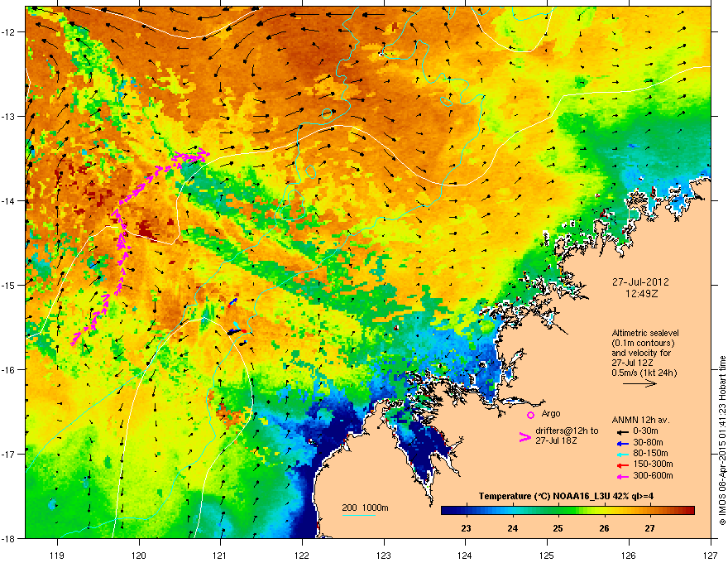Click the '-13' latitude axis label
728x563 pixels.
tap(8, 116)
